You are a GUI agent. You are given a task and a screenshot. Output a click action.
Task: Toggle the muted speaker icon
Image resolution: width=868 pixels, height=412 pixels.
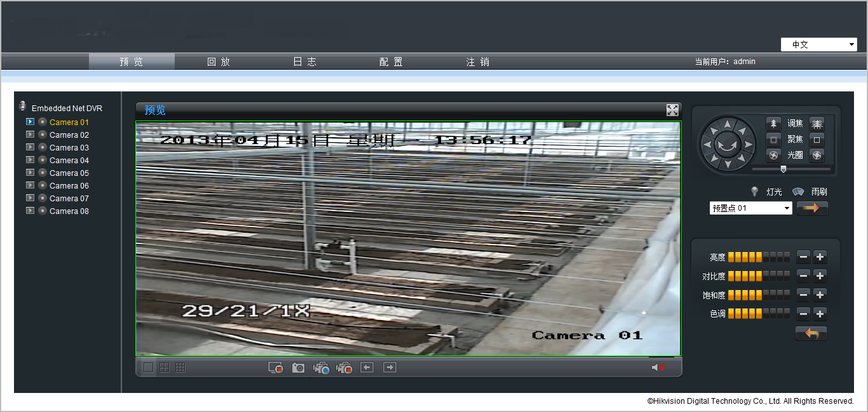pos(658,367)
